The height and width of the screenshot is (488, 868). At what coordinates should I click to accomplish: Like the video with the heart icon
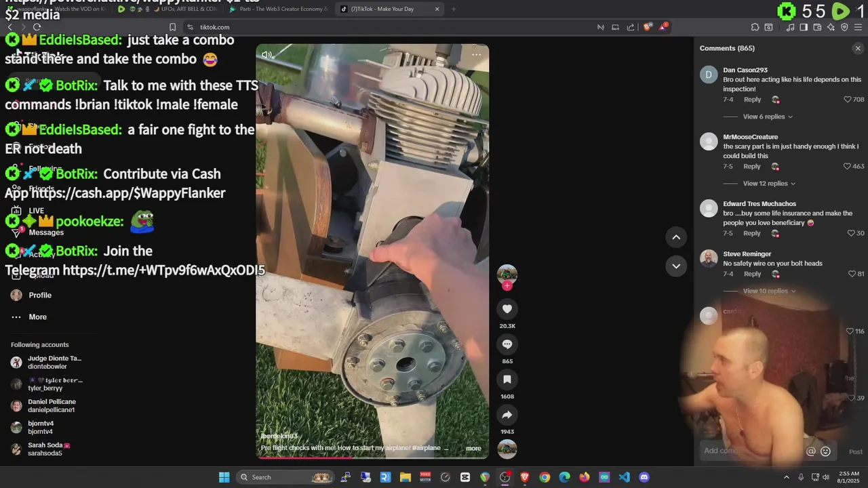pyautogui.click(x=507, y=309)
